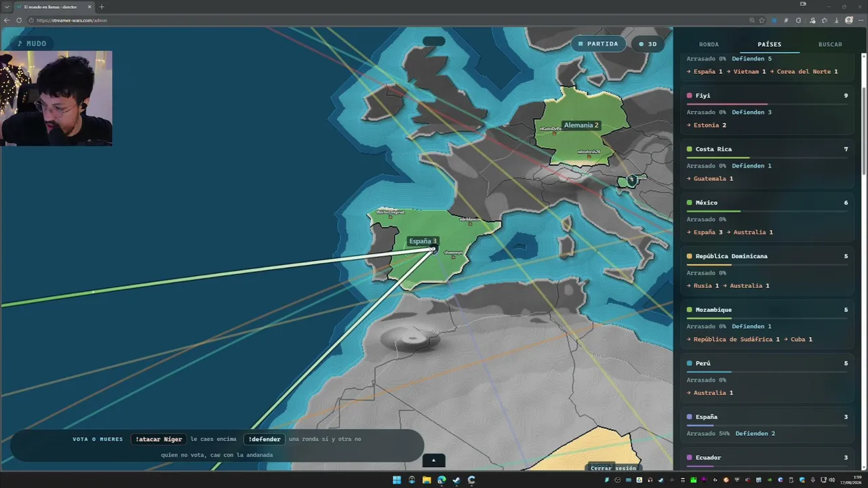Open Steam from the taskbar

(456, 480)
